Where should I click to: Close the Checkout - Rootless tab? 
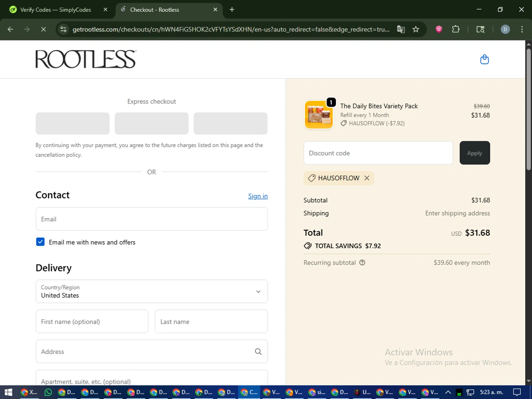click(215, 10)
